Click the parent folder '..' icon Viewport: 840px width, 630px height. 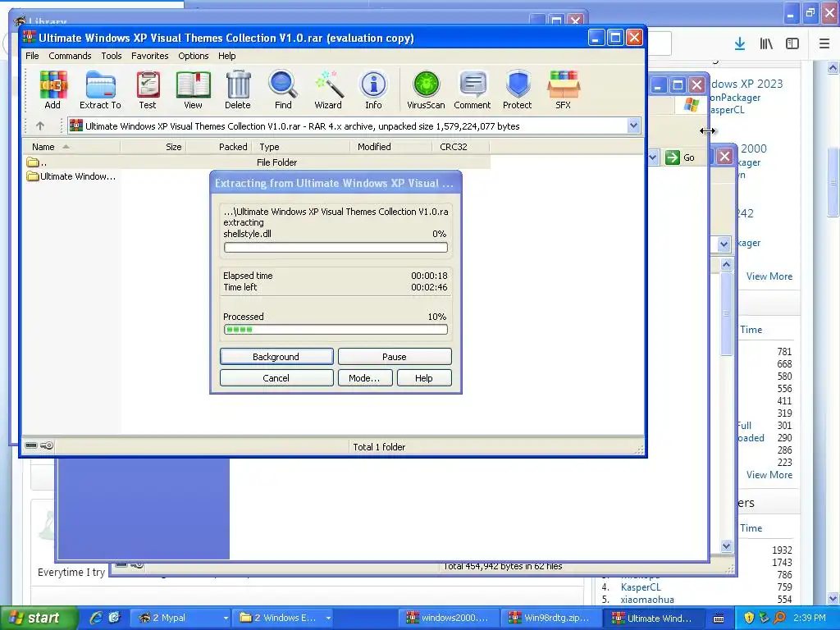(33, 162)
